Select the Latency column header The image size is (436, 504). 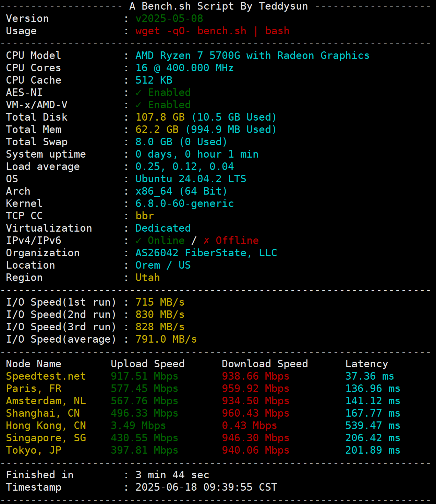point(367,364)
